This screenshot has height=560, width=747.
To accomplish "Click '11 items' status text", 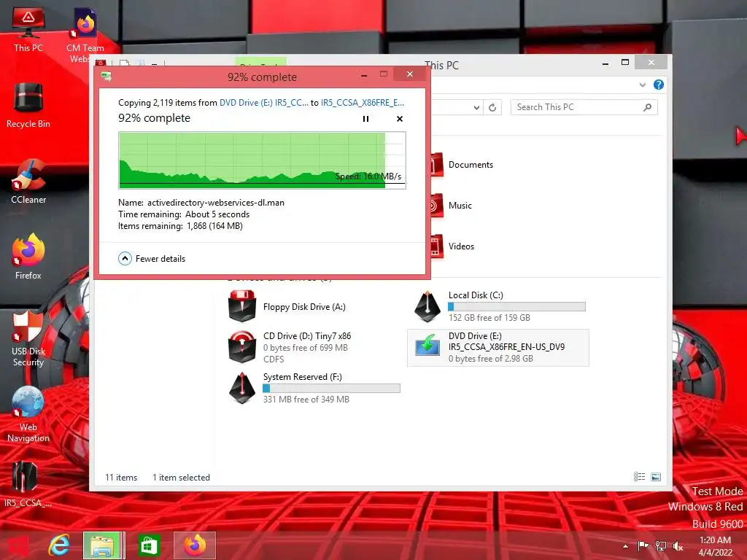I will (121, 477).
